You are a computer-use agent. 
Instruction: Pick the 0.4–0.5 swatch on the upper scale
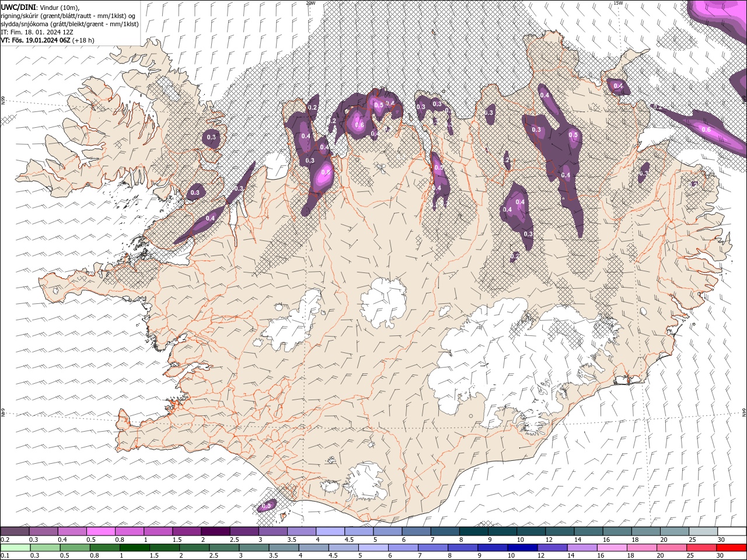72,531
